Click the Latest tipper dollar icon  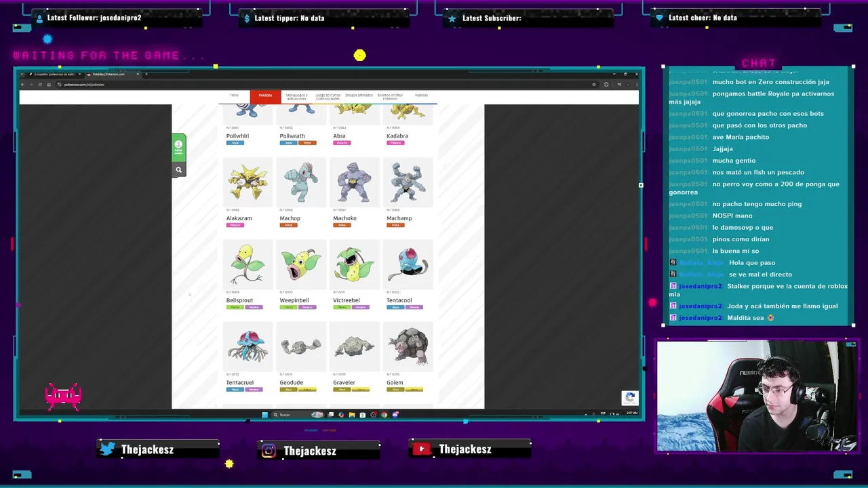coord(247,18)
